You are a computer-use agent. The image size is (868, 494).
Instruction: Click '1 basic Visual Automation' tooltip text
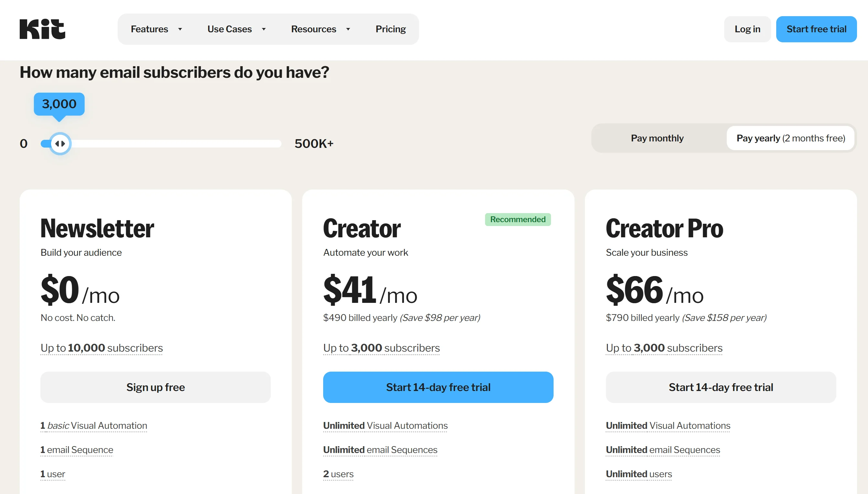tap(94, 426)
